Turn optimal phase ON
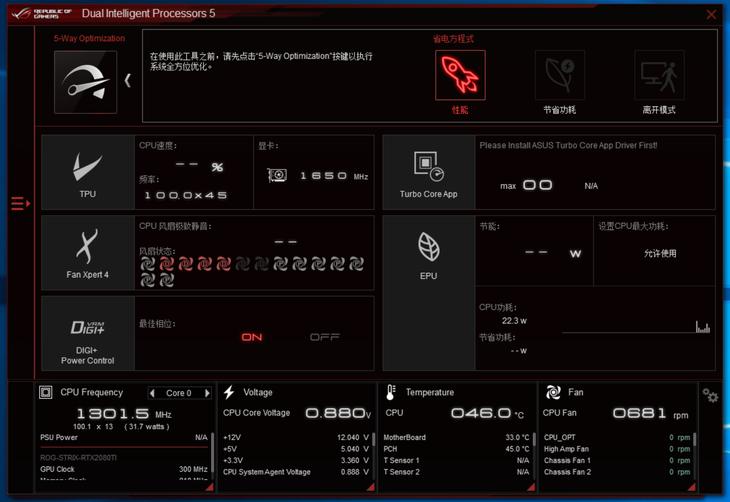 [252, 337]
